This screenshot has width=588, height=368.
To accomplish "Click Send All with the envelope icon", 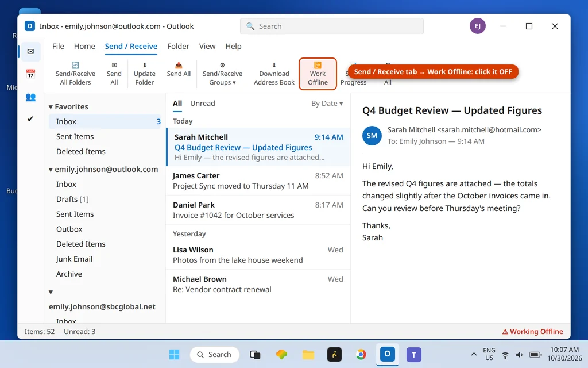I will (114, 74).
